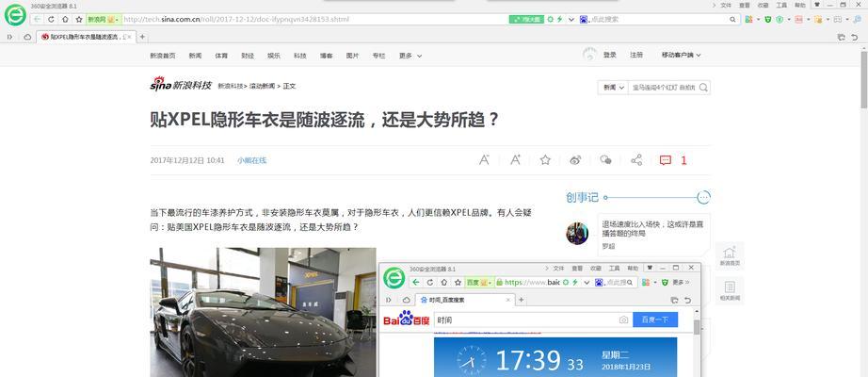
Task: Share article to Weibo icon
Action: [576, 160]
